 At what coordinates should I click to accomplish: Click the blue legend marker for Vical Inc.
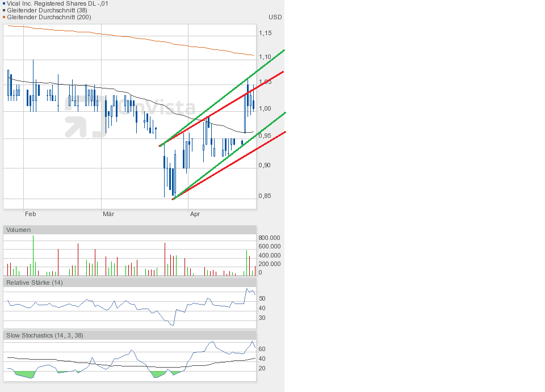click(4, 4)
